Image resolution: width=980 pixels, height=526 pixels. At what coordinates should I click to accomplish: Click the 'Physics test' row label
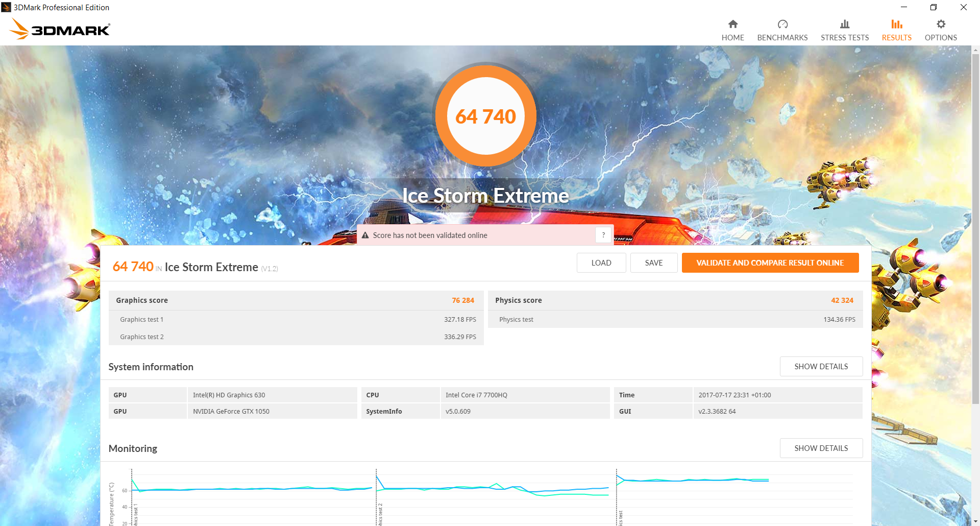(516, 320)
